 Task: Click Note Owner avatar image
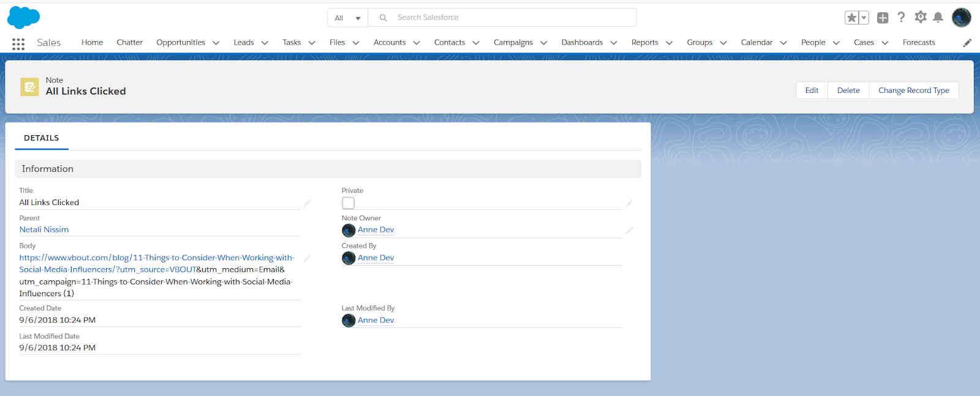[x=349, y=230]
